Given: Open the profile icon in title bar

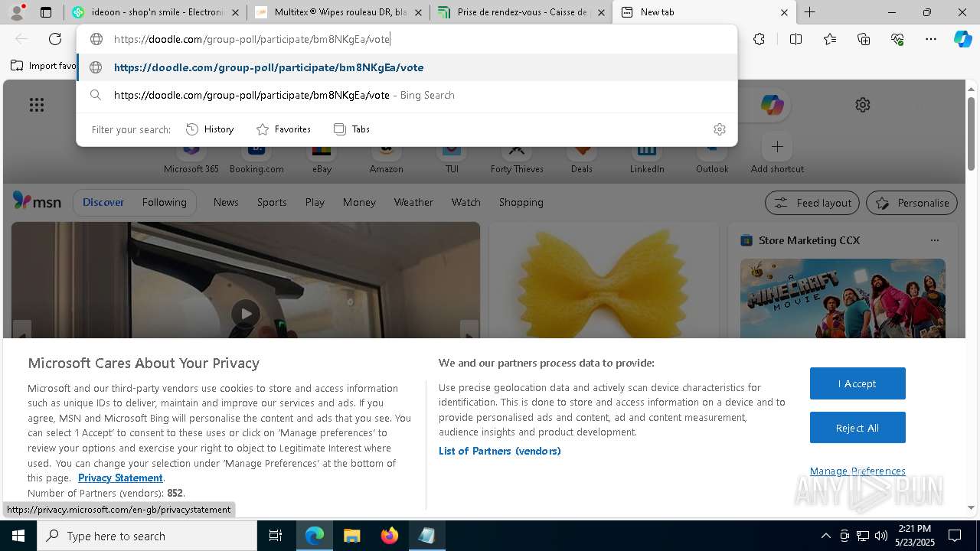Looking at the screenshot, I should point(17,12).
